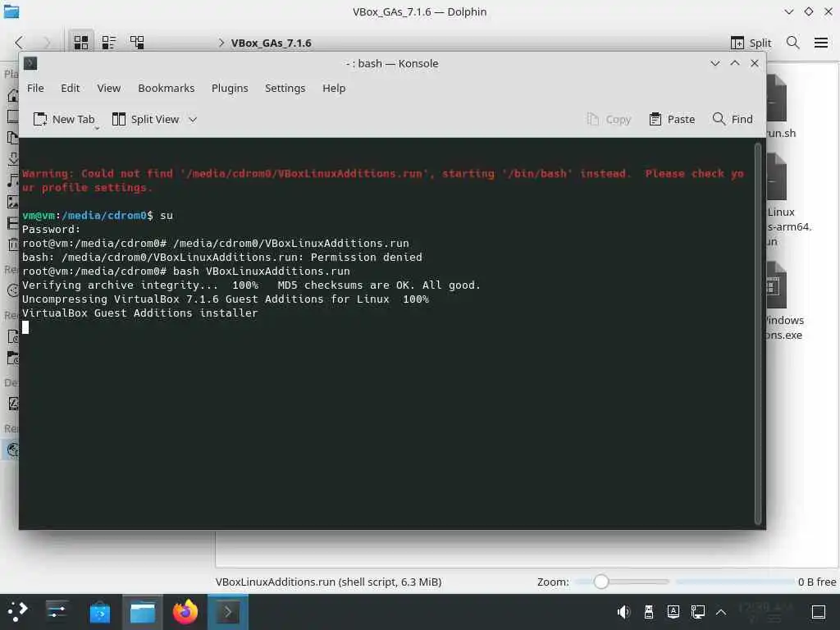Launch Firefox from the taskbar
The width and height of the screenshot is (840, 630).
pyautogui.click(x=185, y=611)
